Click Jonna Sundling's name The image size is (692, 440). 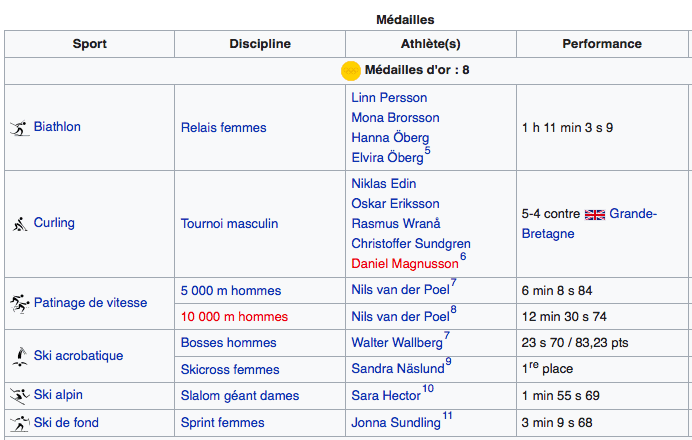395,423
